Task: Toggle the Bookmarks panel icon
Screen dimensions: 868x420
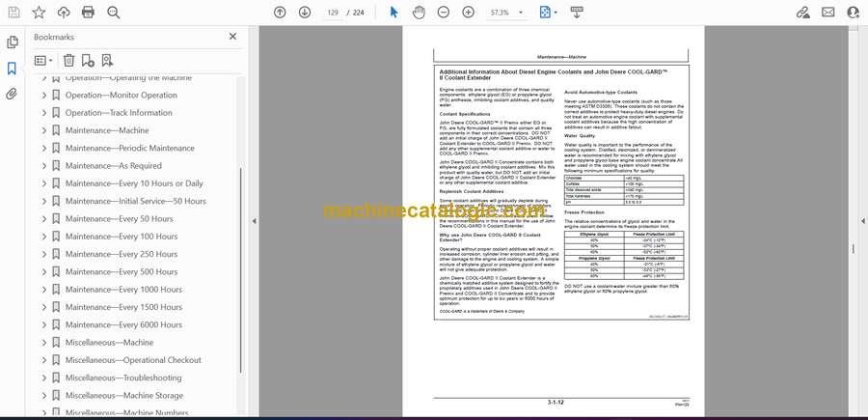Action: coord(12,69)
